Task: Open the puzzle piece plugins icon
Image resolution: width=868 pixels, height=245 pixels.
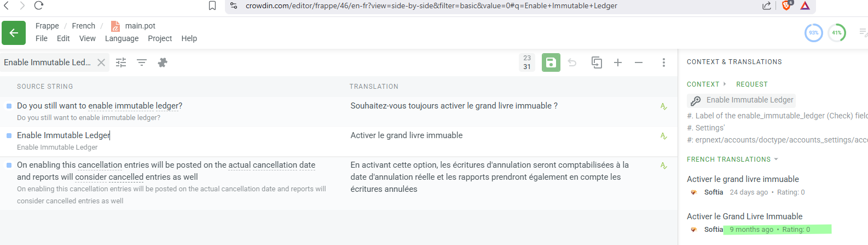Action: 163,62
